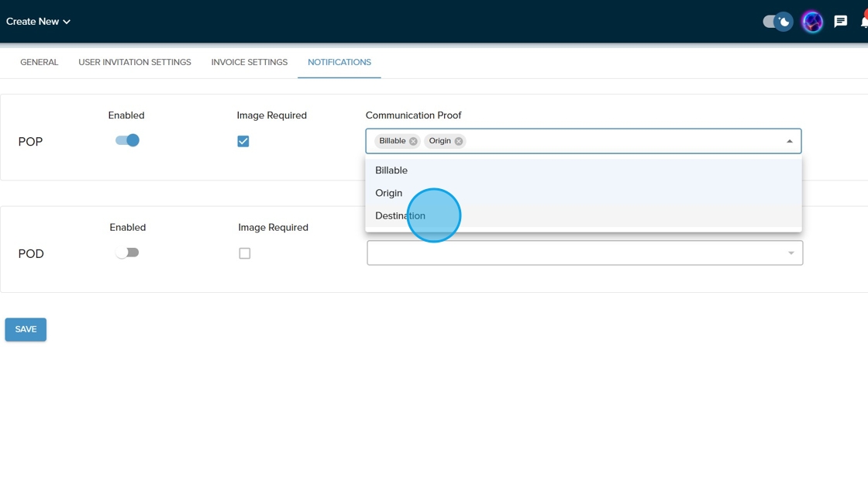
Task: Open the notifications bell icon
Action: point(863,22)
